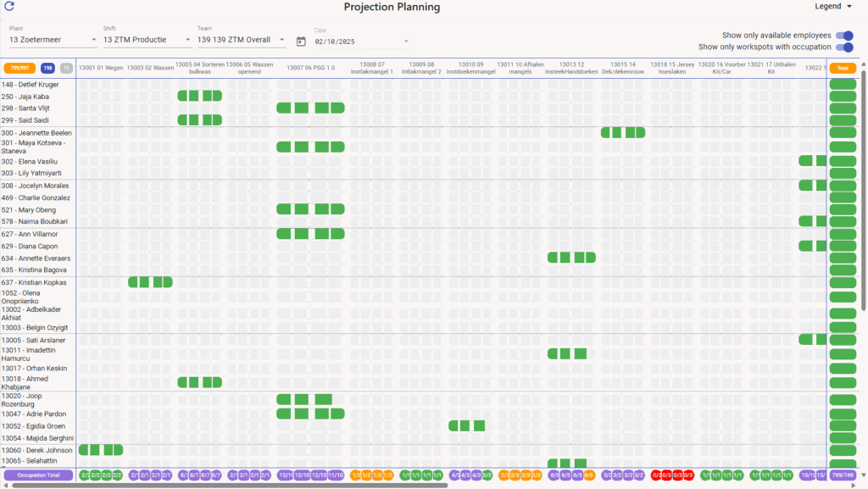Viewport: 868px width, 489px height.
Task: Click the gray 11 counter badge
Action: coord(66,68)
